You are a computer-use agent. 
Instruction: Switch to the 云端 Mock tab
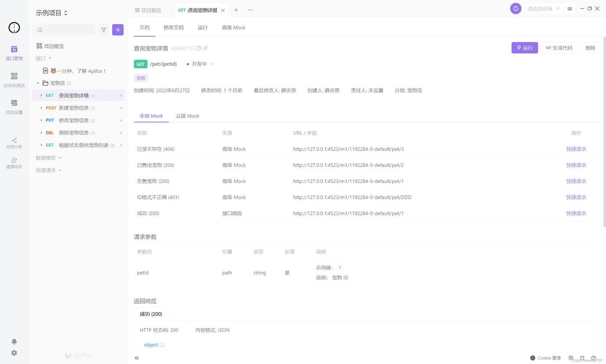tap(187, 116)
